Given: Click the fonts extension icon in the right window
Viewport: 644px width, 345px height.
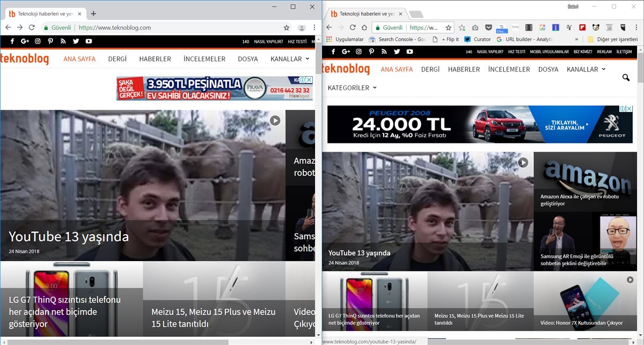Looking at the screenshot, I should tap(515, 27).
